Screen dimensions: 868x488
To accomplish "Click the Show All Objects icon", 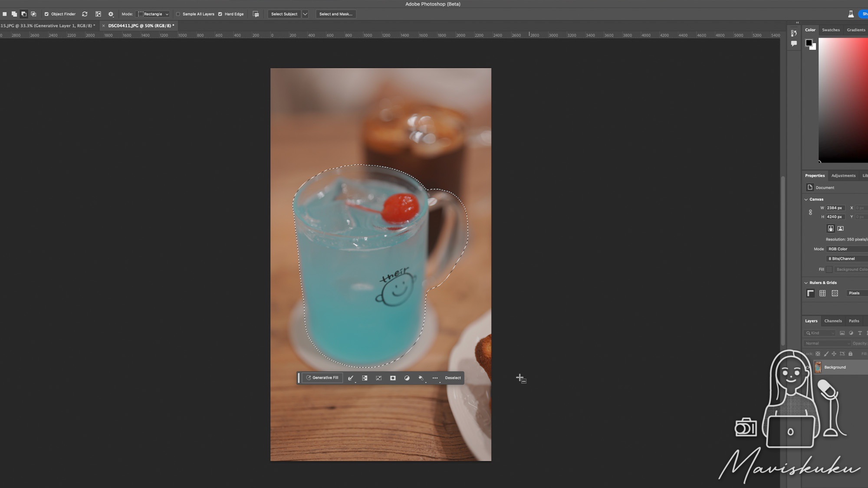I will 98,14.
